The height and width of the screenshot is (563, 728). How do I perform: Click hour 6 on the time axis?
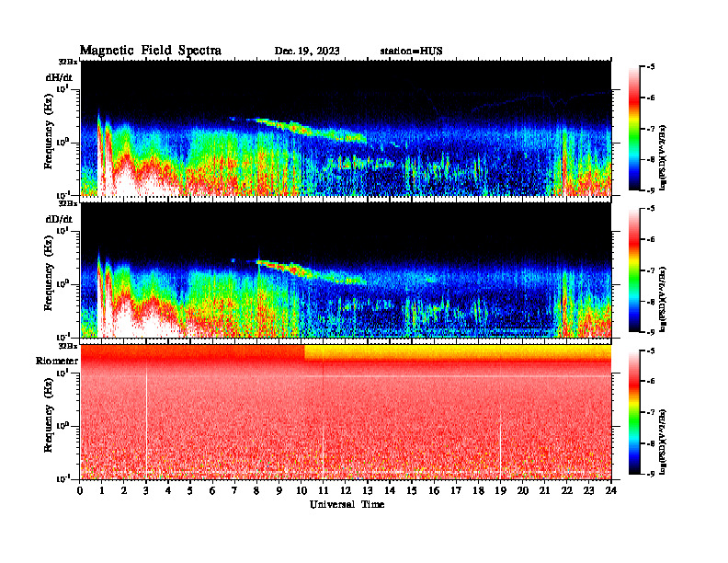[212, 490]
